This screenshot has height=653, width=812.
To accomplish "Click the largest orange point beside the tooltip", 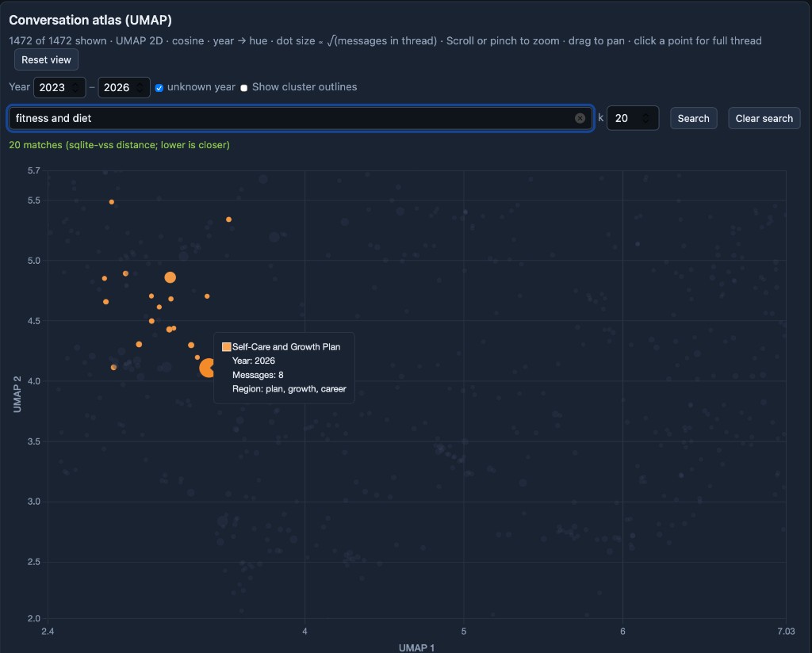I will [x=208, y=368].
